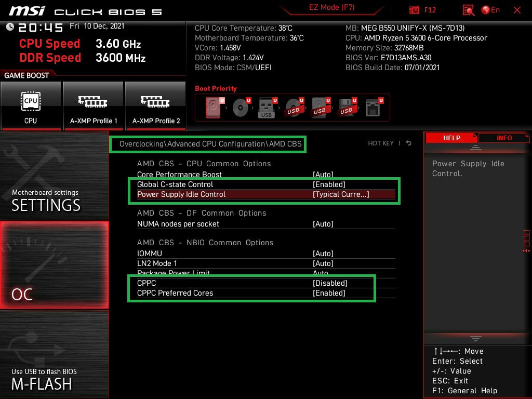532x399 pixels.
Task: Switch to the INFO tab
Action: (503, 138)
